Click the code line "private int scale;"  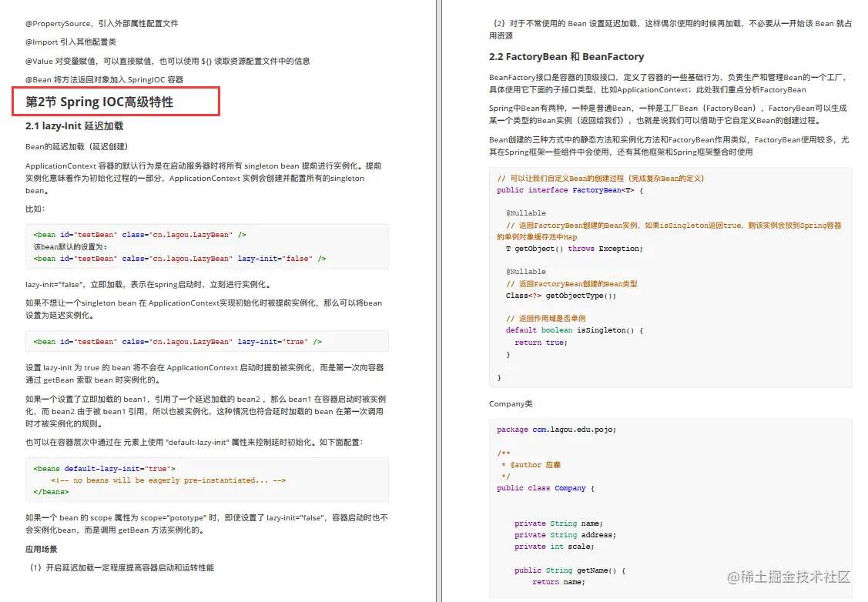[554, 547]
